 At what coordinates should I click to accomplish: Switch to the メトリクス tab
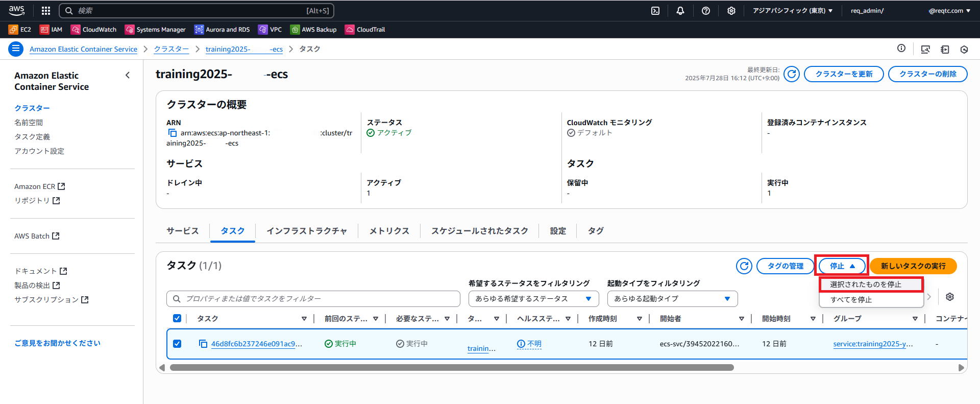[x=389, y=231]
